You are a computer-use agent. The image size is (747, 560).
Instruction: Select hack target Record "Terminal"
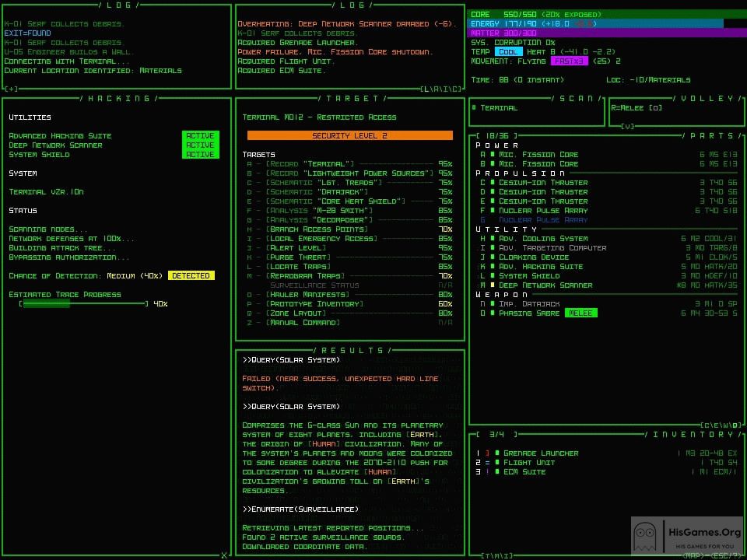coord(349,164)
